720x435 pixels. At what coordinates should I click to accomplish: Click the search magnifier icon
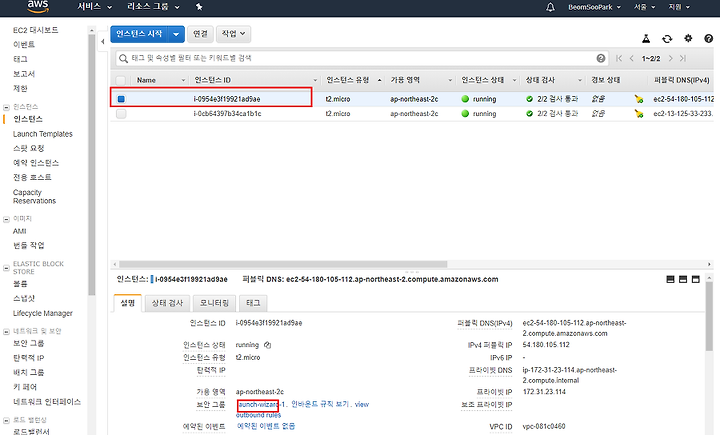tap(123, 58)
